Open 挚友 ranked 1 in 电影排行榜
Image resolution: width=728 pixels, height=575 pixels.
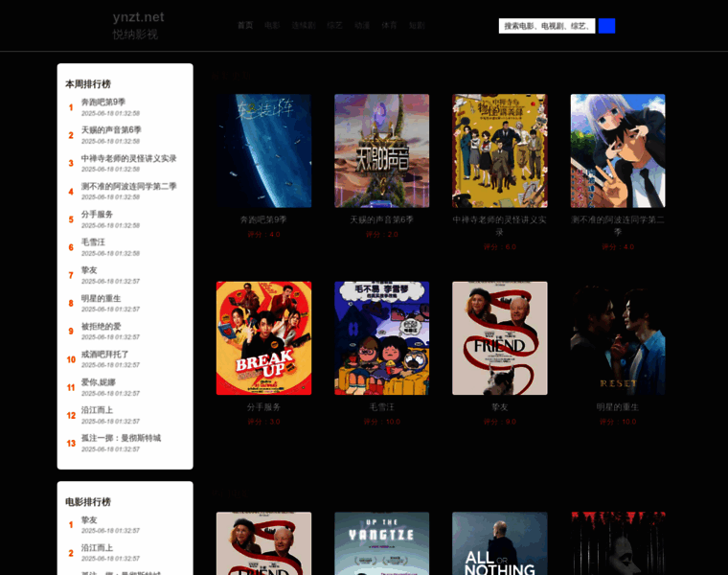pos(89,519)
